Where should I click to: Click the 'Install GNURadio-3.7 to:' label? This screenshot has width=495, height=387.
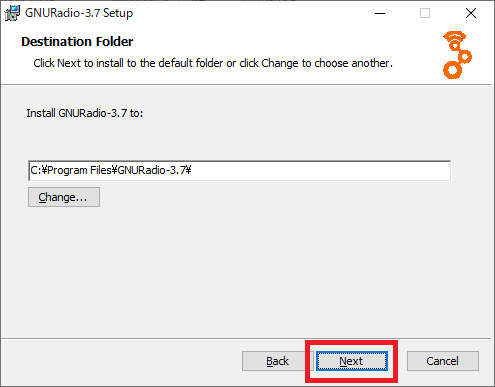(x=85, y=113)
